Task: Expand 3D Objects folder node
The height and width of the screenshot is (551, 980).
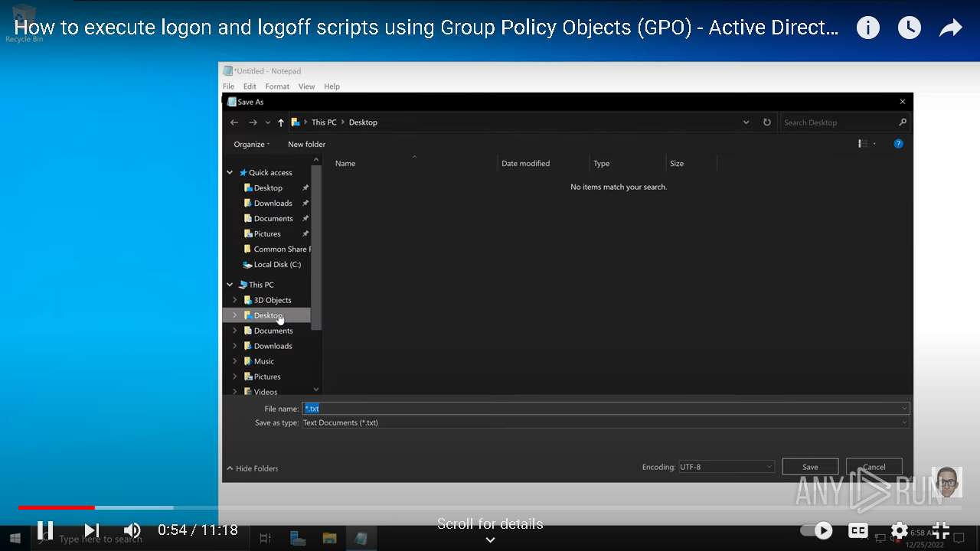Action: coord(235,300)
